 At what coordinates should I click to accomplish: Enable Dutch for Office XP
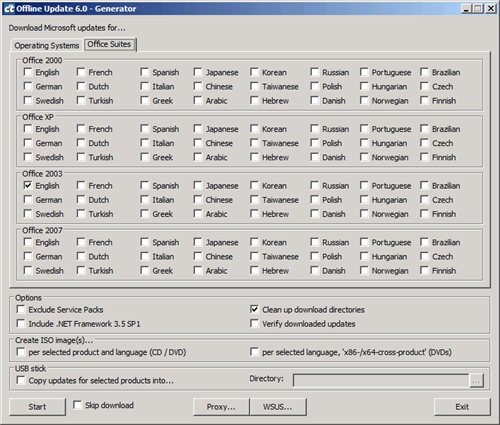click(81, 143)
